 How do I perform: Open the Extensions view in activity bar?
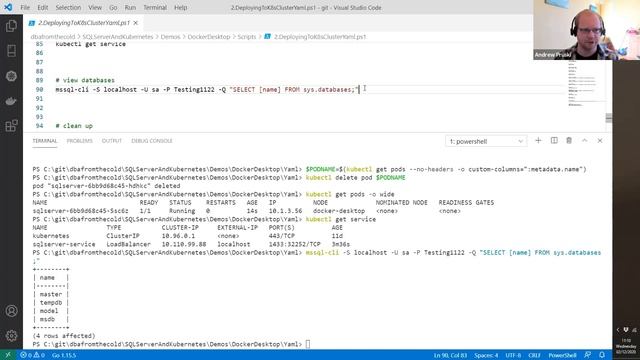[x=11, y=126]
